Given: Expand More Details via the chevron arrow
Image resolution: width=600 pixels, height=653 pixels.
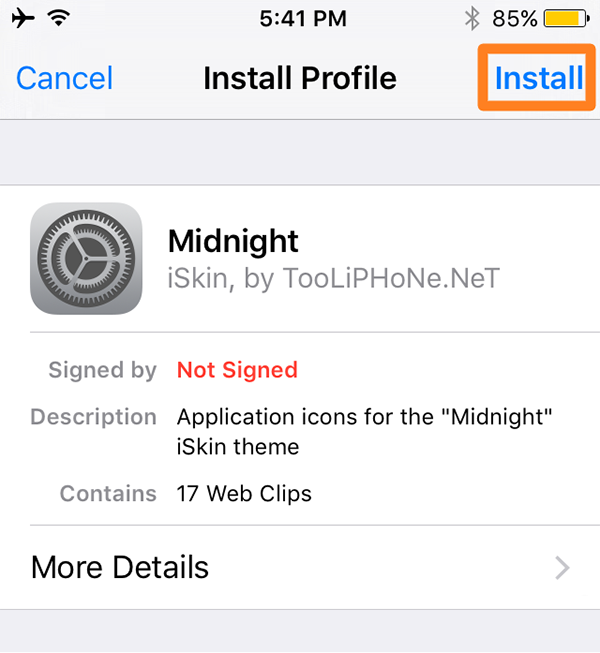Looking at the screenshot, I should 563,568.
